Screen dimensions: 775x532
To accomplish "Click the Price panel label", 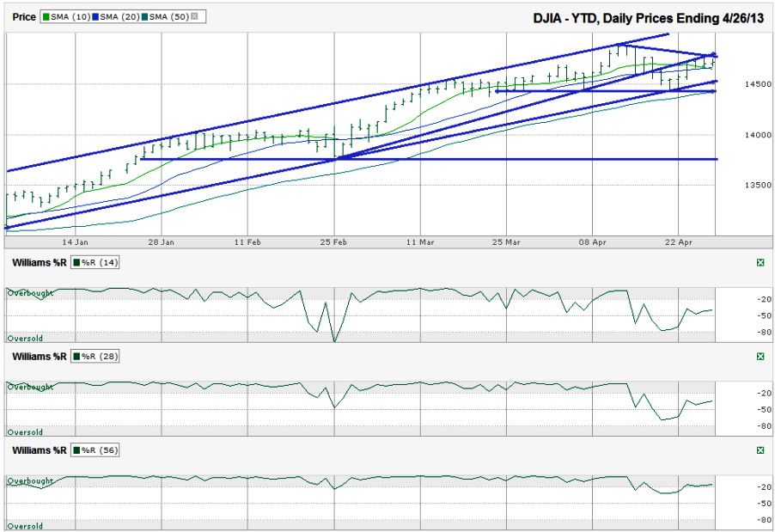I will (24, 17).
